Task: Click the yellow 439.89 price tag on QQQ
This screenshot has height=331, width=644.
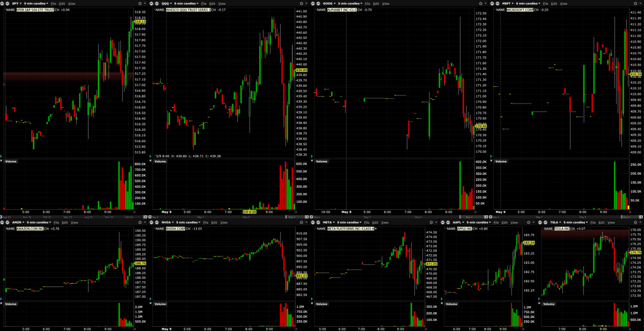Action: (x=301, y=70)
